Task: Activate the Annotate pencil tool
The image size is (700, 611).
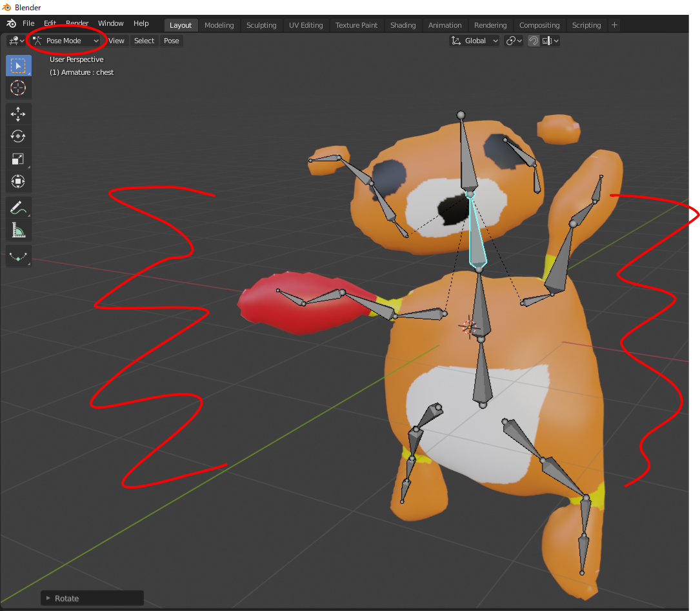Action: point(18,208)
